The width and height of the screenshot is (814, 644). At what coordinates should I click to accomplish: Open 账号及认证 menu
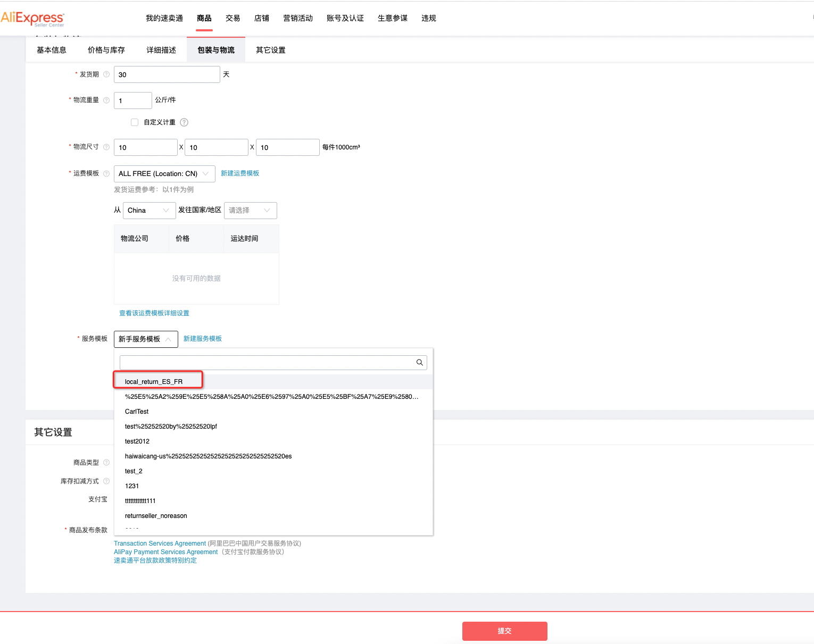pyautogui.click(x=345, y=18)
